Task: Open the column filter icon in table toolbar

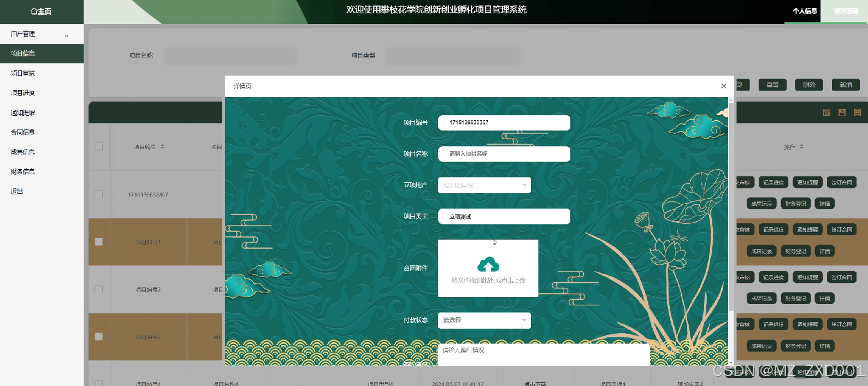Action: coord(826,112)
